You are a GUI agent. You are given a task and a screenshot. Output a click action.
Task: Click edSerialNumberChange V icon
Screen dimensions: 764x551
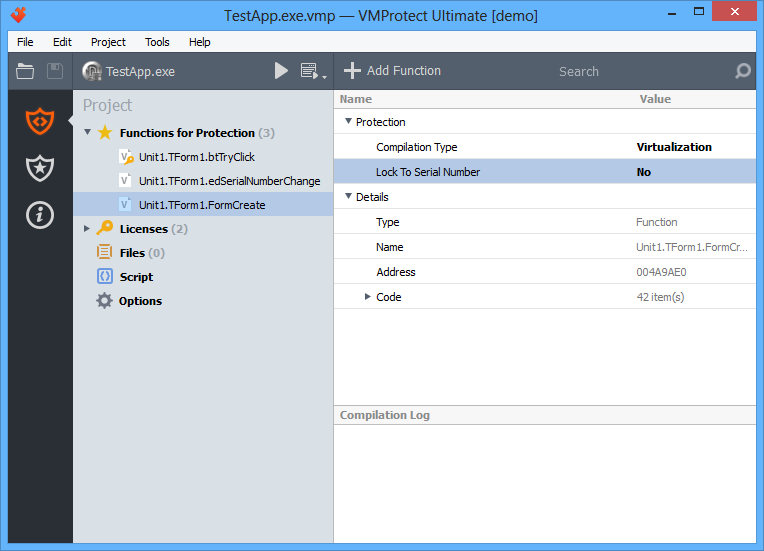125,181
